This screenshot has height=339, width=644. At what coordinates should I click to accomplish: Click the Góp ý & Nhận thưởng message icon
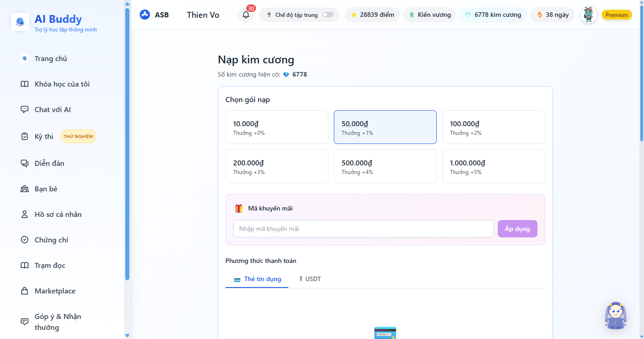pos(25,322)
